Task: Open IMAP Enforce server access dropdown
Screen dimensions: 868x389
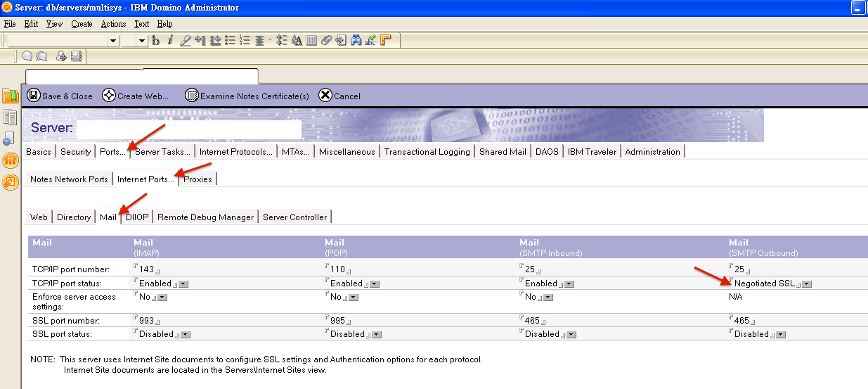Action: pos(162,298)
